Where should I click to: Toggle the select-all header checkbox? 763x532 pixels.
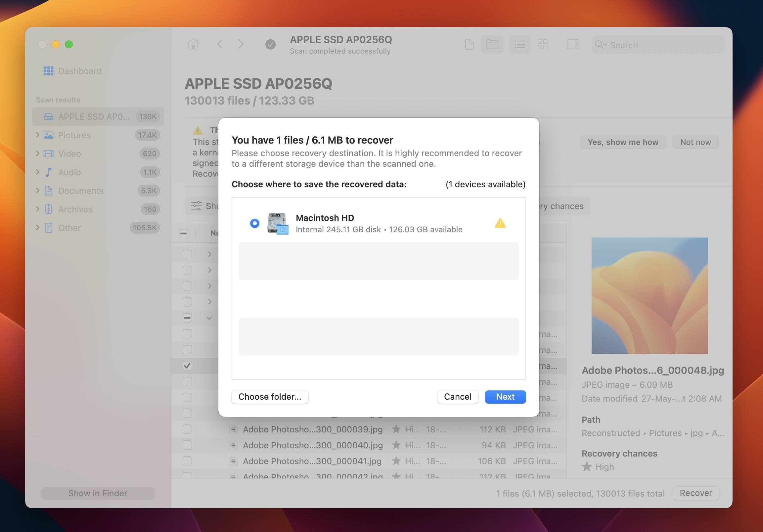(x=183, y=233)
